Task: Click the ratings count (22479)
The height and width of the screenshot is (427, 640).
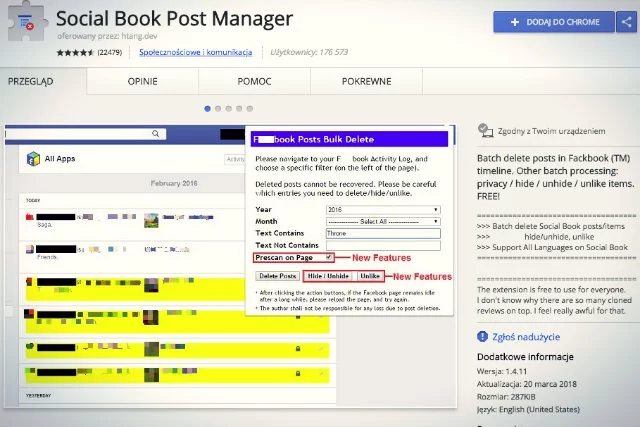Action: pyautogui.click(x=110, y=52)
